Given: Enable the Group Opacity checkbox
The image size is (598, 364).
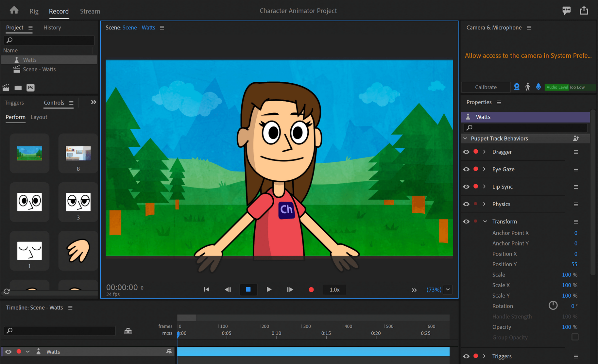Looking at the screenshot, I should point(575,337).
